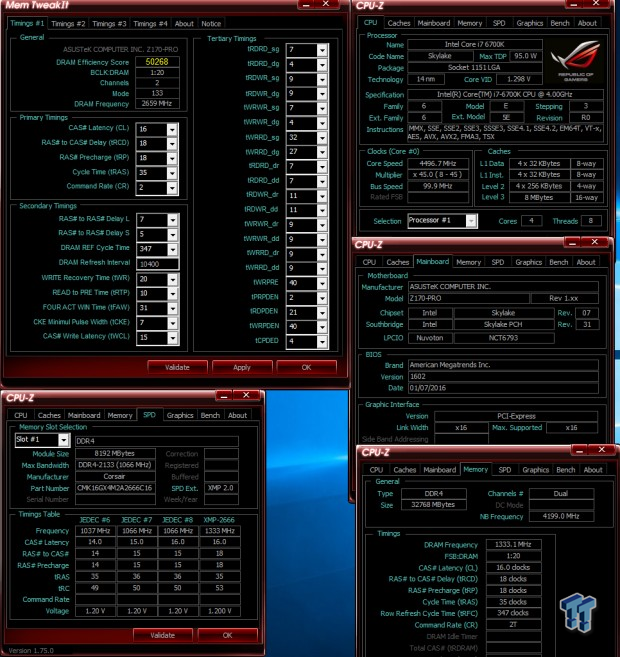The height and width of the screenshot is (657, 620).
Task: Select CPU tab in CPU-Z SPD window
Action: (x=21, y=416)
